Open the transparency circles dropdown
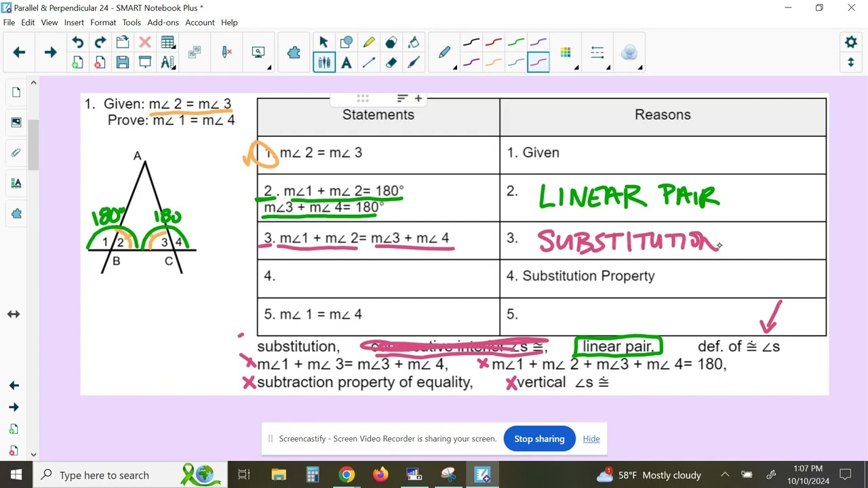The height and width of the screenshot is (488, 868). [x=629, y=52]
